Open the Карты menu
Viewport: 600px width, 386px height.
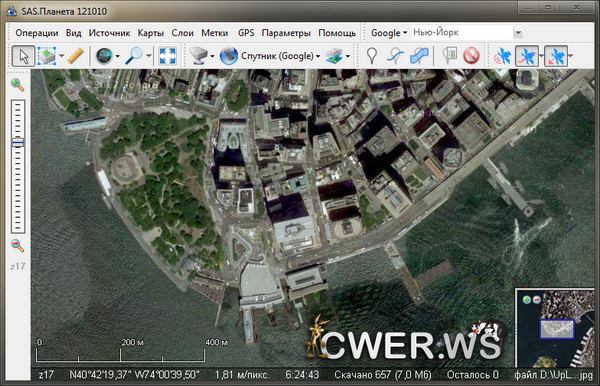(x=151, y=33)
